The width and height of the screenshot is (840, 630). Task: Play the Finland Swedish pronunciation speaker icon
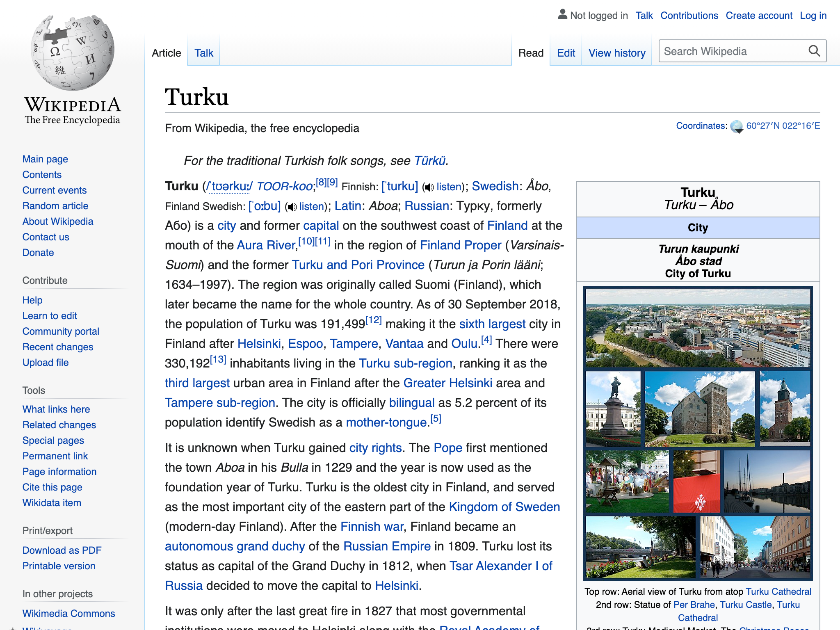[292, 207]
